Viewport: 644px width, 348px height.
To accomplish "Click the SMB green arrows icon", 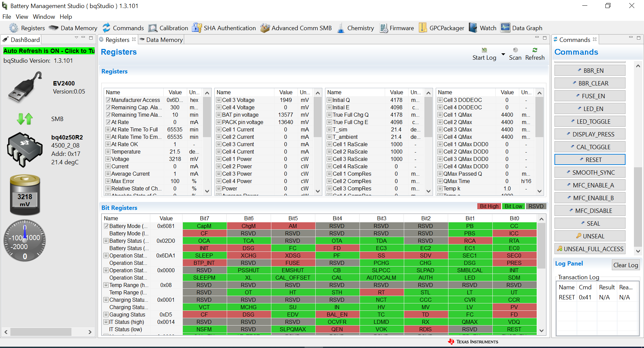I will [x=25, y=119].
